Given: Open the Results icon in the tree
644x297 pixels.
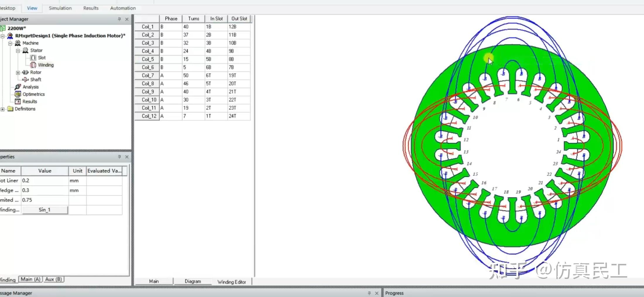Looking at the screenshot, I should 18,101.
